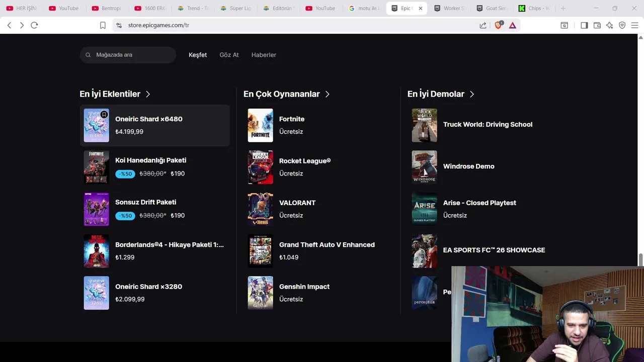This screenshot has width=644, height=362.
Task: Open the En İyi Eklentiler heading link
Action: [110, 94]
